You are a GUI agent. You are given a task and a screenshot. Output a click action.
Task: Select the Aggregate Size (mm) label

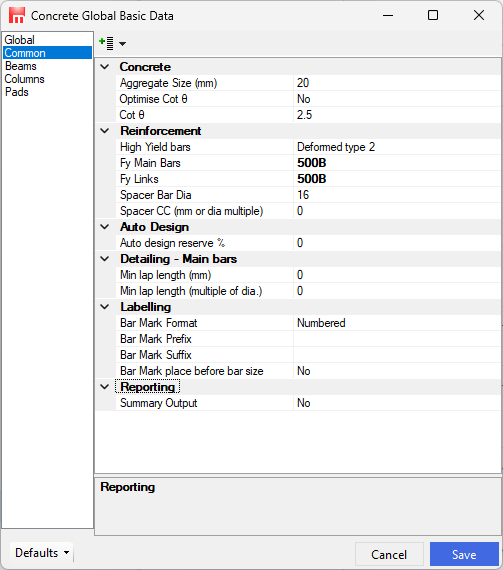pyautogui.click(x=168, y=83)
